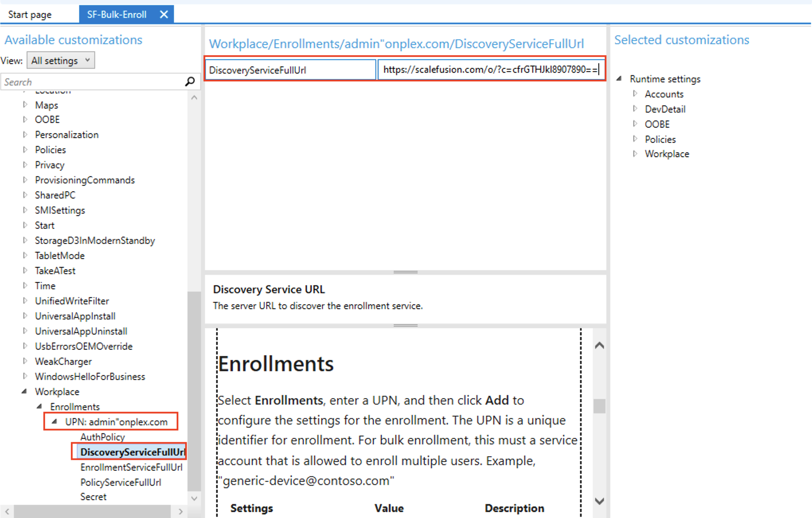
Task: Select Accounts in Selected customizations
Action: tap(664, 94)
